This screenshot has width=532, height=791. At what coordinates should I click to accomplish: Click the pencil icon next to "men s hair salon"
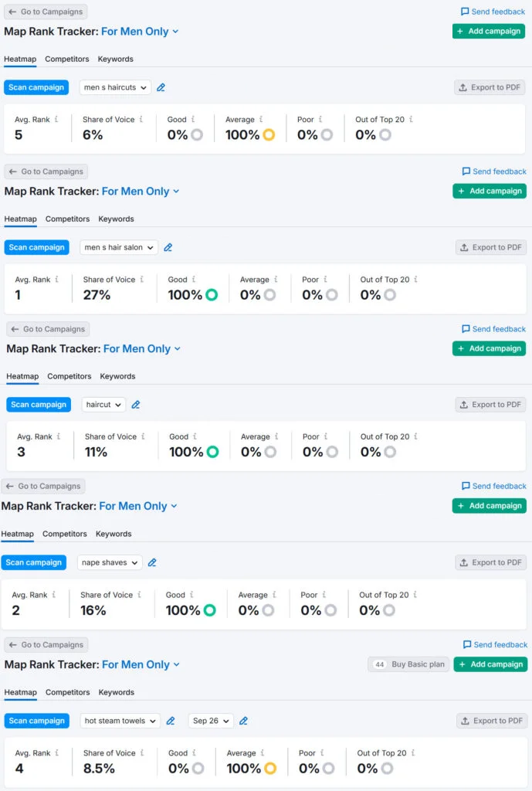coord(168,248)
